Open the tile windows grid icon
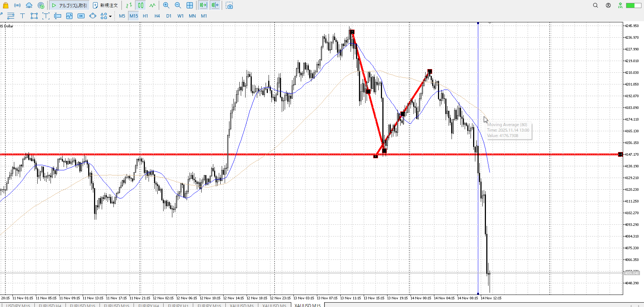The height and width of the screenshot is (307, 644). tap(190, 5)
